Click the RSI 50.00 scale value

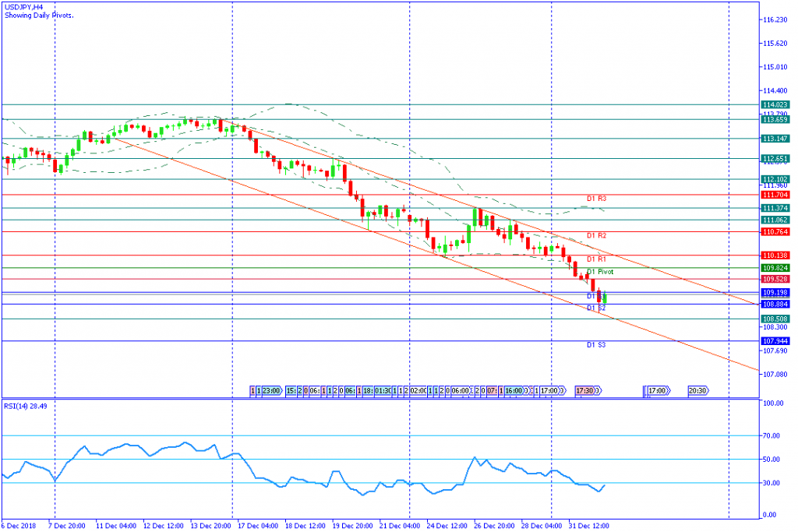click(x=772, y=460)
